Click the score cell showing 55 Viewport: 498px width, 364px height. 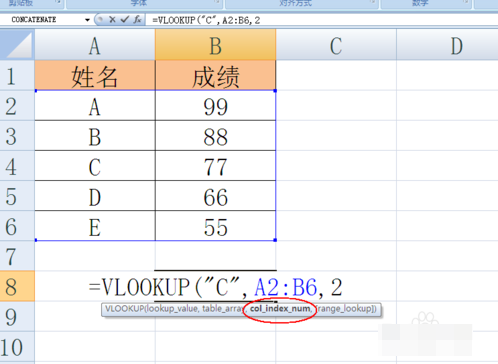pos(216,226)
